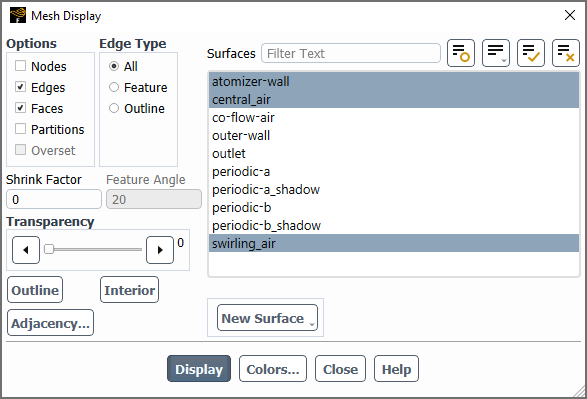Viewport: 587px width, 399px height.
Task: Select periodic-b_shadow in the Surfaces list
Action: 394,225
